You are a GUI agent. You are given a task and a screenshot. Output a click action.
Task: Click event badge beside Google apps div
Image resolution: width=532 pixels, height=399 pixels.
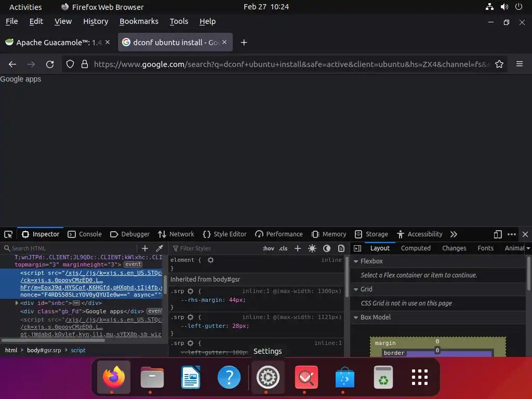click(x=155, y=311)
